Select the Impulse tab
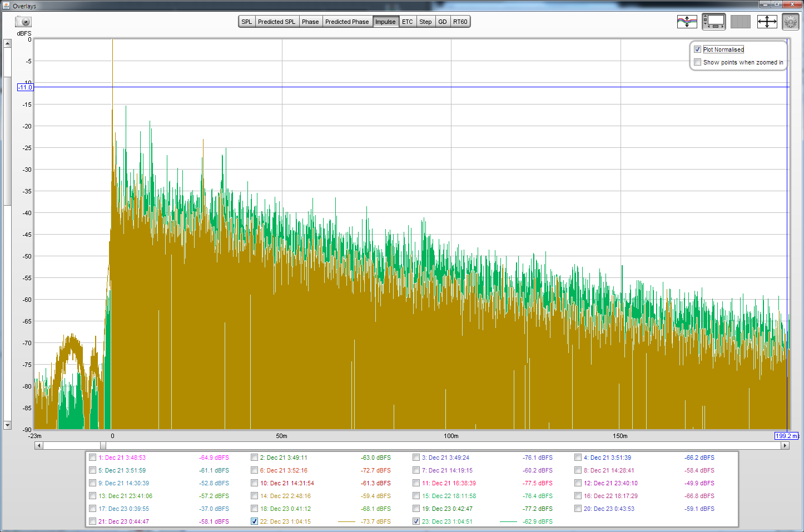 tap(385, 22)
